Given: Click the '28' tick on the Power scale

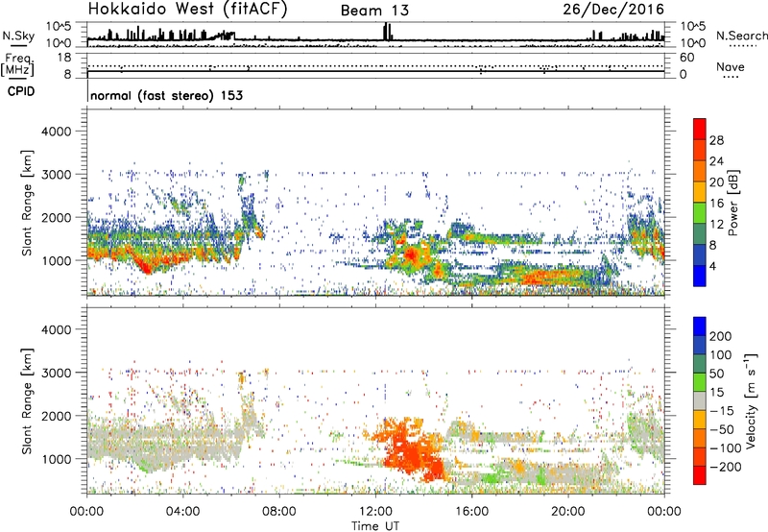Looking at the screenshot, I should [x=716, y=140].
